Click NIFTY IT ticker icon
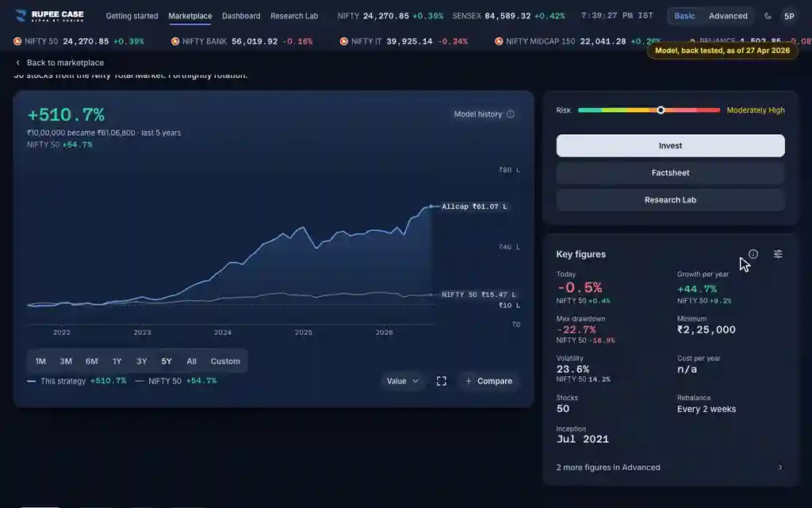Viewport: 812px width, 508px height. coord(344,41)
